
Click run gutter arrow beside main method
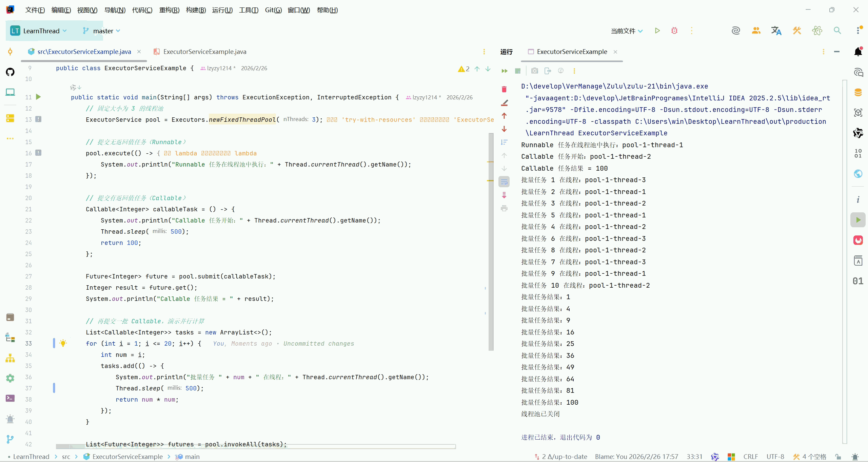click(x=38, y=97)
